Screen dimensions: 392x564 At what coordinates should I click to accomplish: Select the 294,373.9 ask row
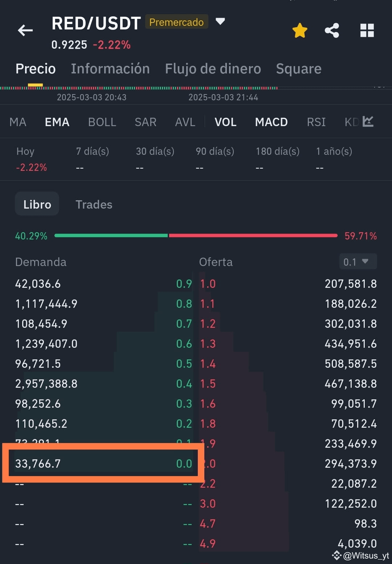click(289, 463)
